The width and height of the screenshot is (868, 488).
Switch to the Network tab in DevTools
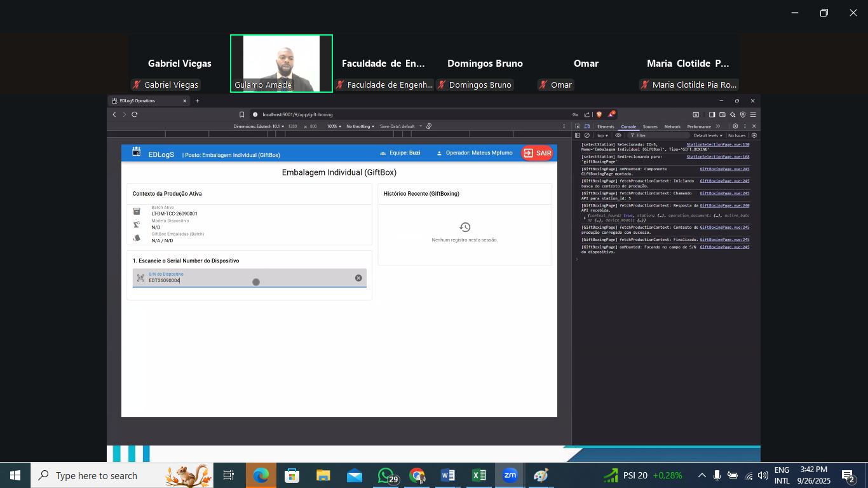(672, 126)
